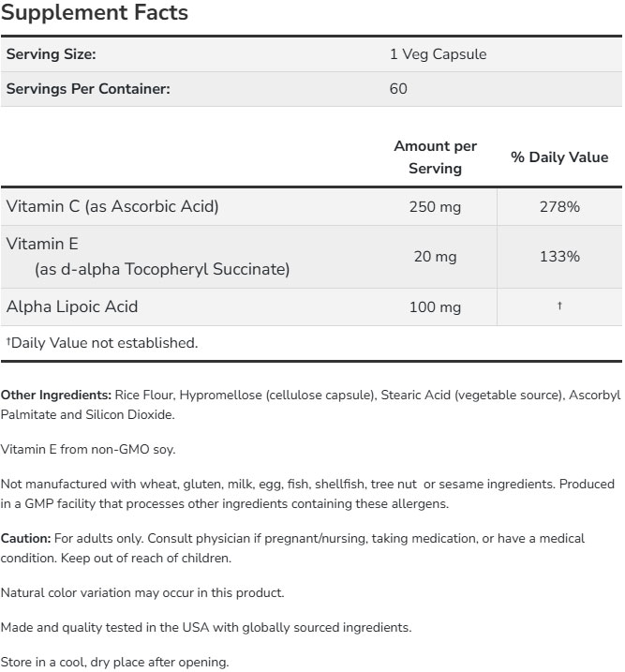
Task: Click the 278% daily value
Action: pos(559,206)
